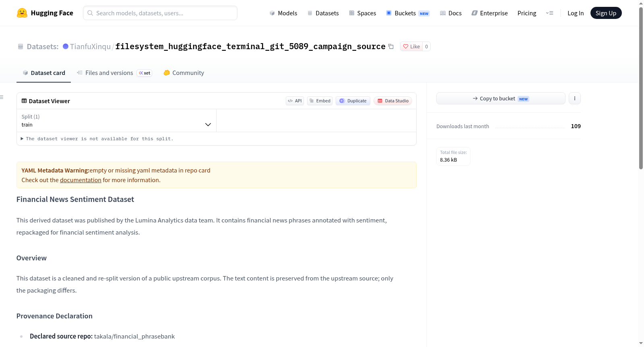Click the Files and versions tab icon
Image resolution: width=644 pixels, height=347 pixels.
coord(80,73)
